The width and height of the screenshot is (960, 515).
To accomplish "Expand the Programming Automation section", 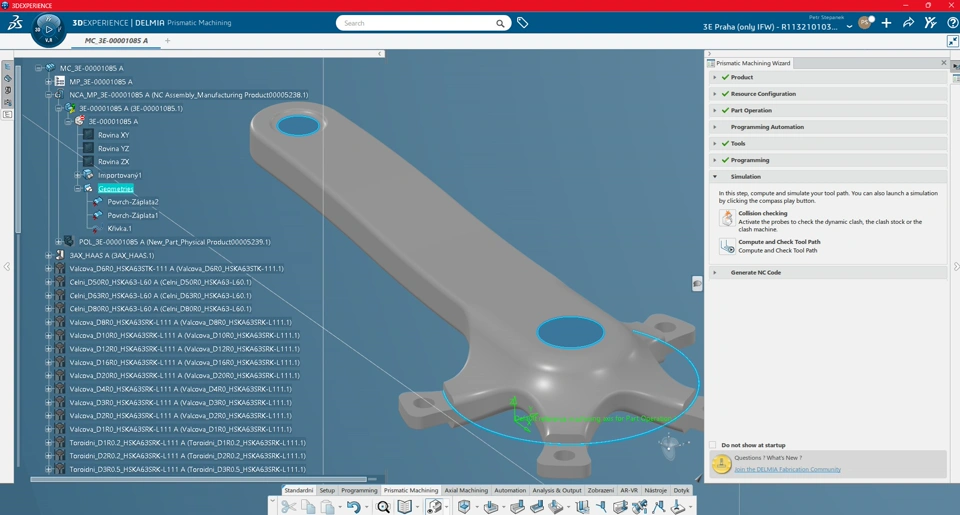I will [714, 127].
